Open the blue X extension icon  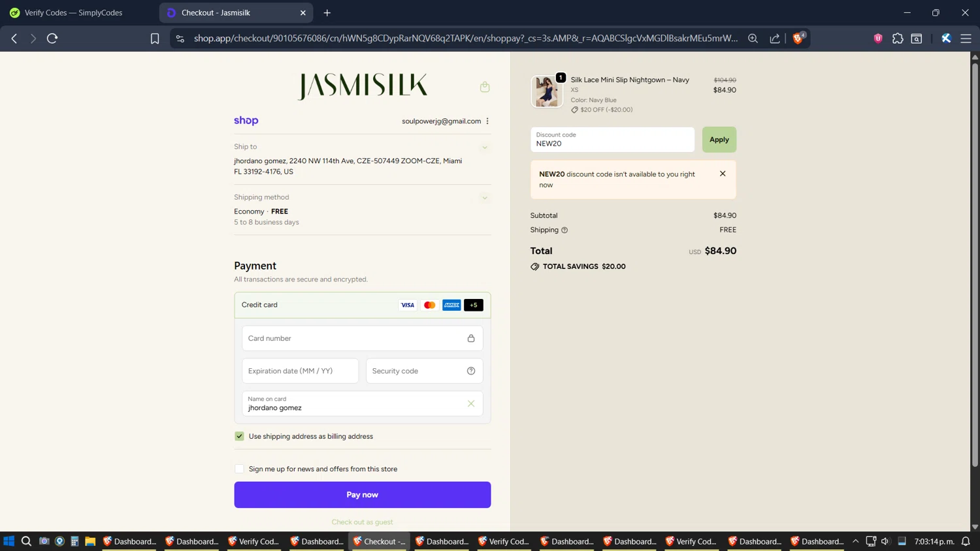pos(946,39)
